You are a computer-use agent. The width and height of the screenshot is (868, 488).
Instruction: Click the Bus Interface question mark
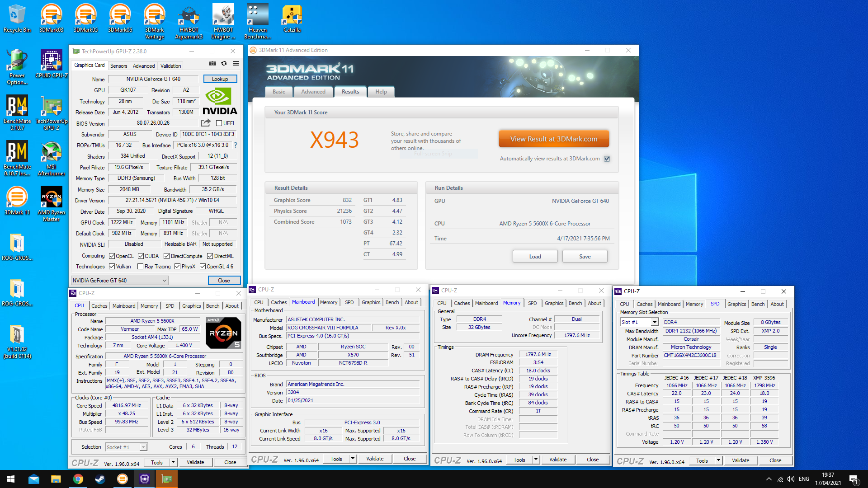pos(236,145)
